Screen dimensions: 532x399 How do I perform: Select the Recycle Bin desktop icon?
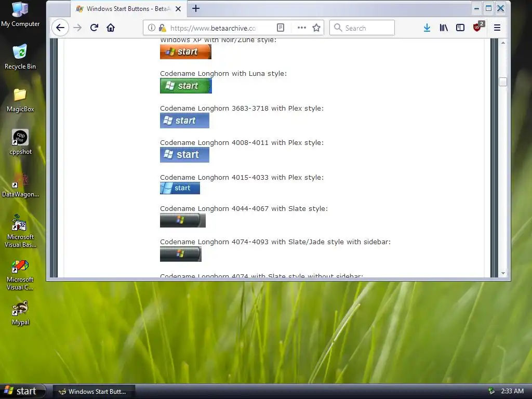(20, 57)
